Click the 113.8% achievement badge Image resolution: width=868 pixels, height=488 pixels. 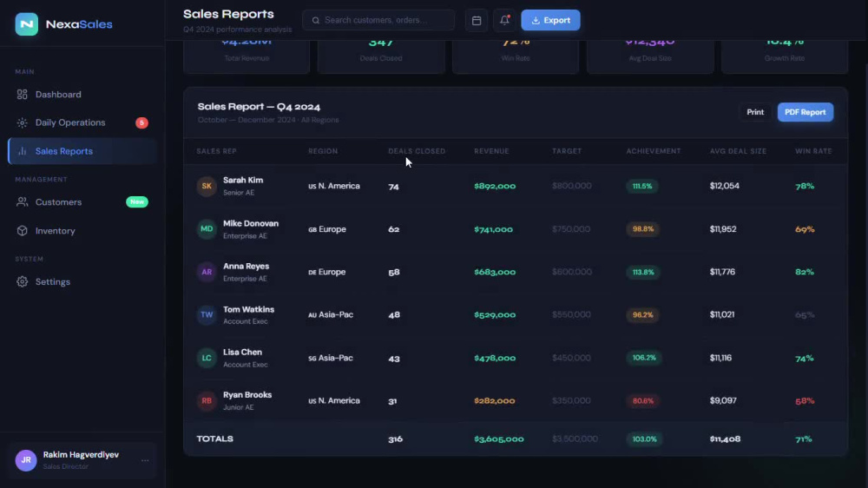[x=642, y=272]
